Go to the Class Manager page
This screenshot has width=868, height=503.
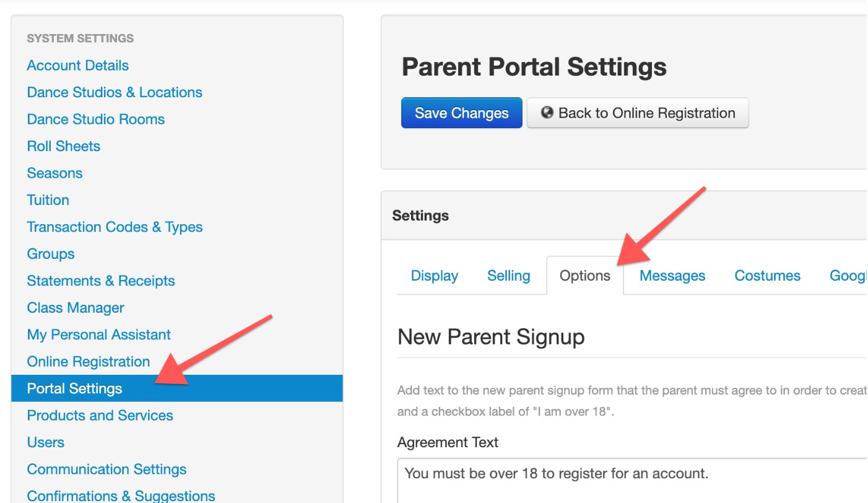(x=76, y=308)
